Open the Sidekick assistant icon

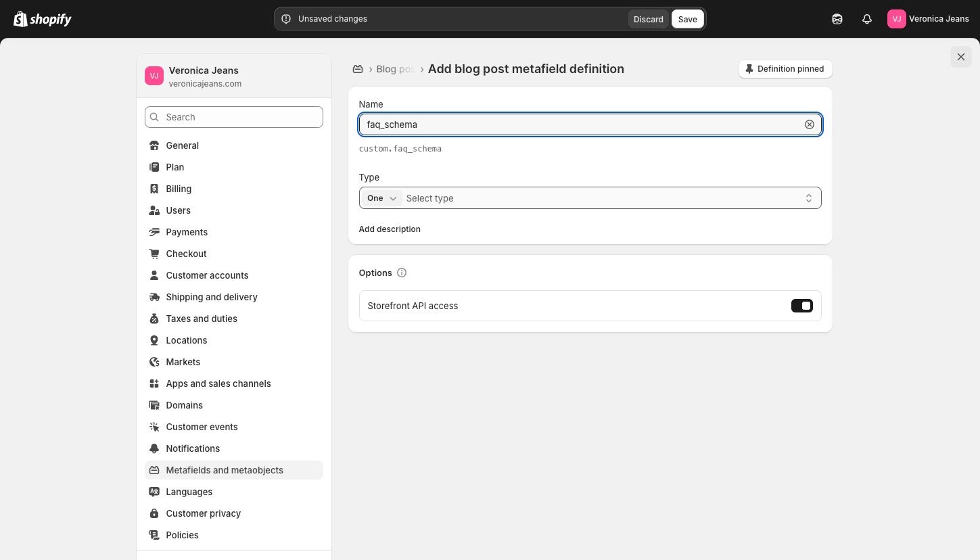[837, 19]
